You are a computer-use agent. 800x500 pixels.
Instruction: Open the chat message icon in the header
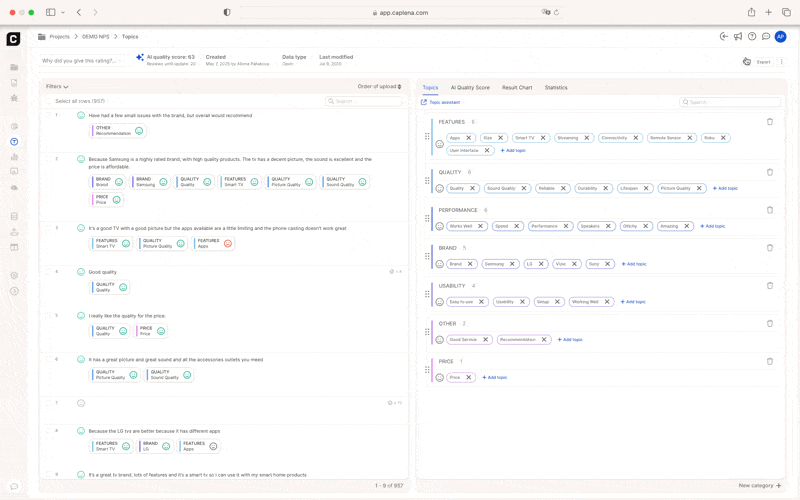tap(765, 36)
